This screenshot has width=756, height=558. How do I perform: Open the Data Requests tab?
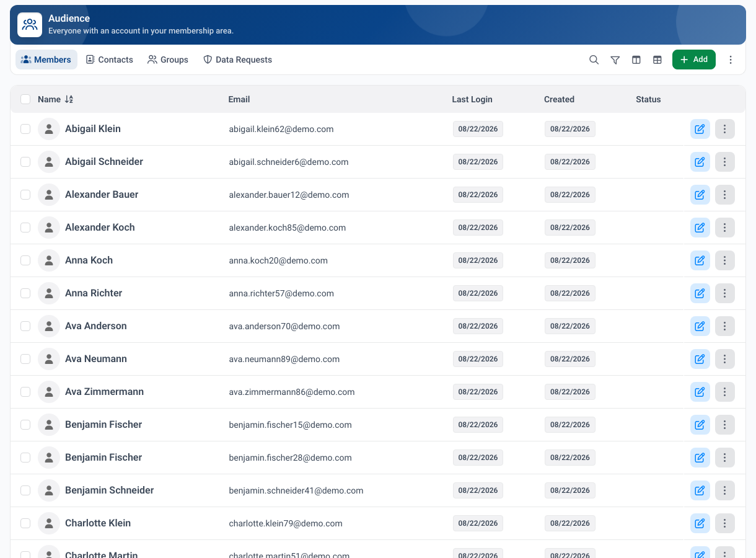(x=238, y=60)
